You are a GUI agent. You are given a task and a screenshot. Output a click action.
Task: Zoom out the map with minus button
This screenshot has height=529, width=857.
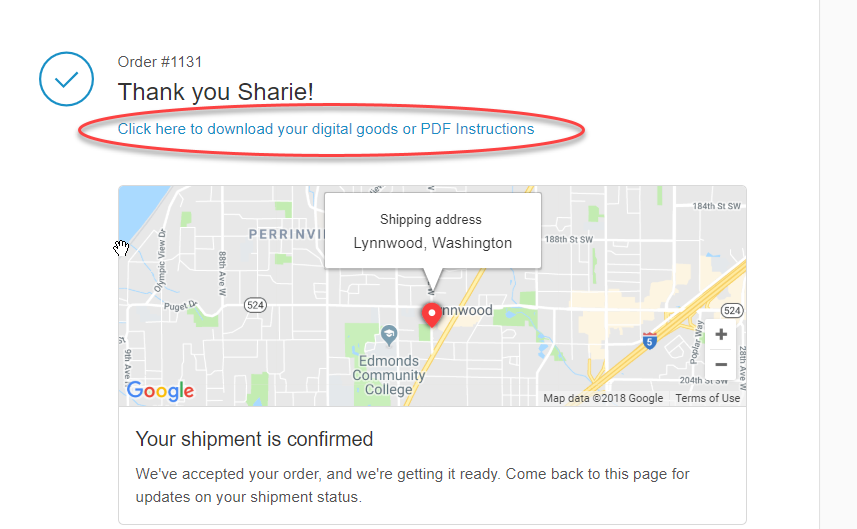click(721, 365)
